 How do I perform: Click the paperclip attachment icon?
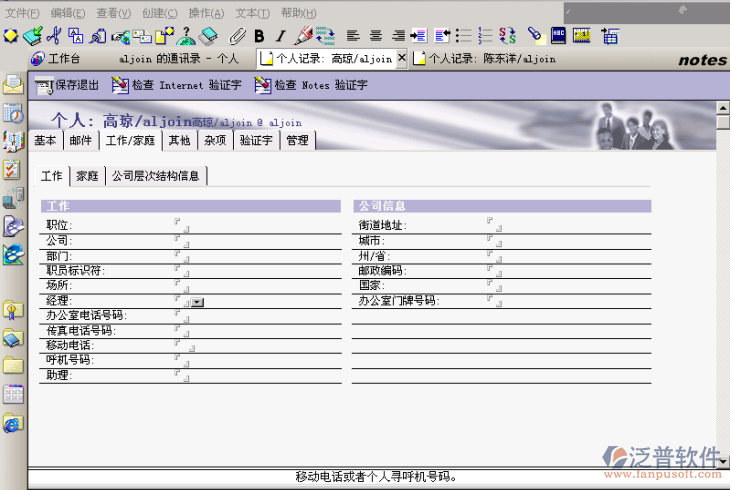click(x=237, y=36)
